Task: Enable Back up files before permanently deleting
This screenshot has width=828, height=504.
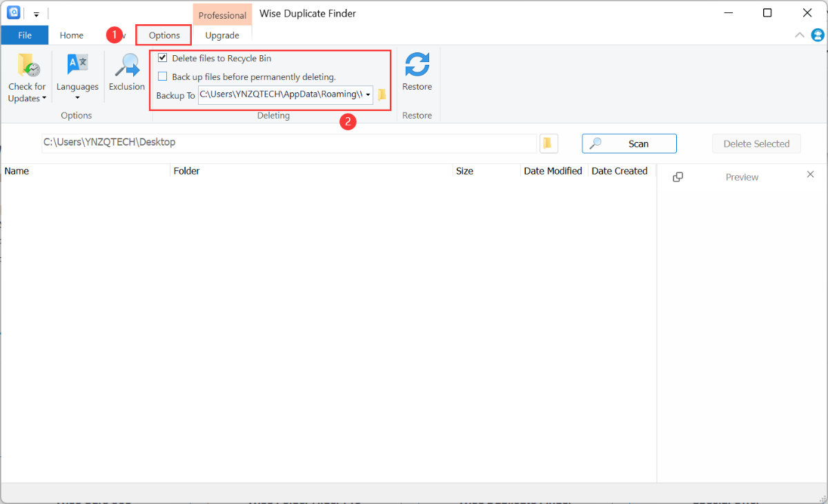Action: 163,77
